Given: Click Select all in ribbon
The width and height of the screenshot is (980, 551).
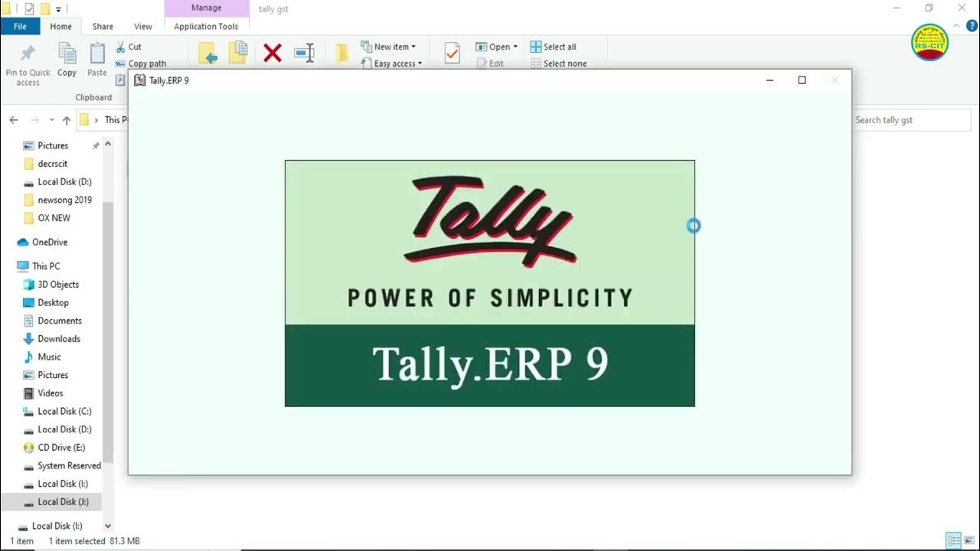Looking at the screenshot, I should [553, 47].
